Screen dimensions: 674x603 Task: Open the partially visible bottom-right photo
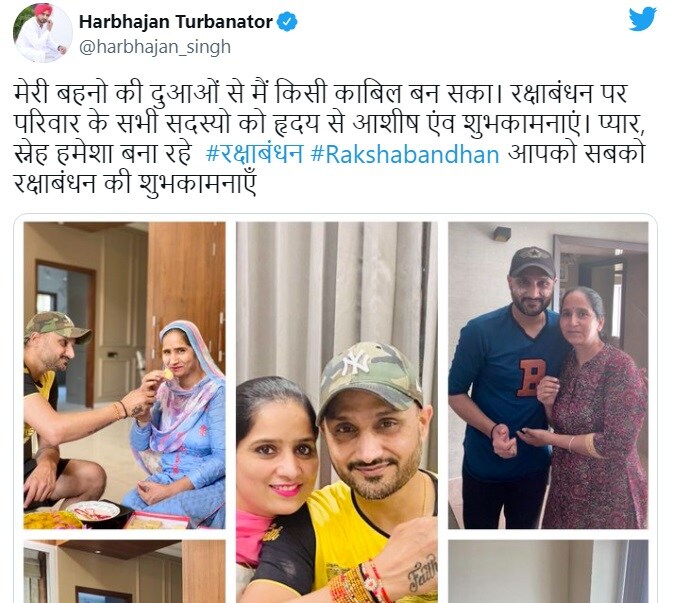coord(548,571)
